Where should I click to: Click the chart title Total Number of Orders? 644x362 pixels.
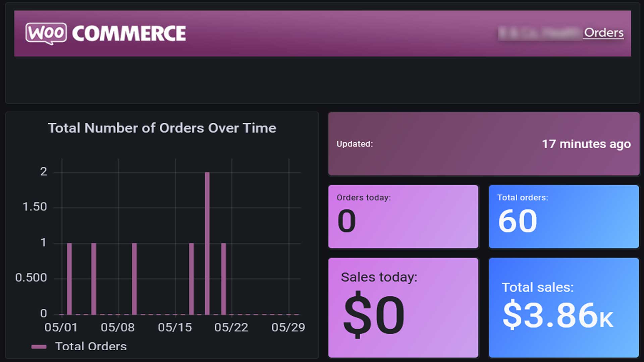click(162, 128)
